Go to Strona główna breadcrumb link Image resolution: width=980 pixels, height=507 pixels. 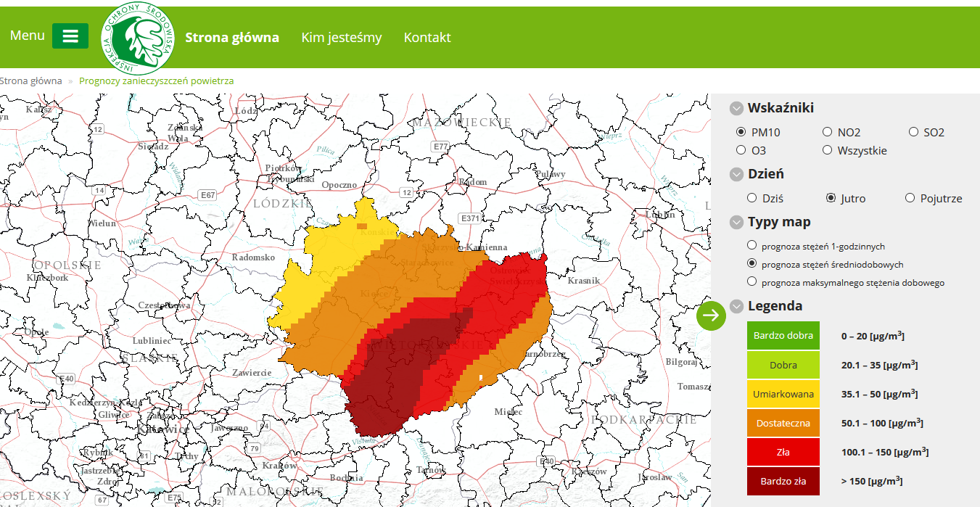coord(31,81)
